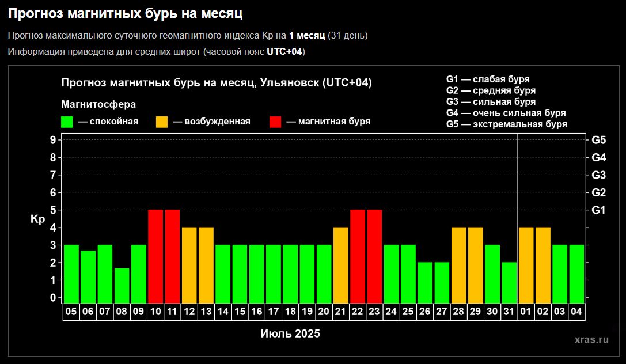Select the red bar for July 10
The height and width of the screenshot is (364, 626).
155,256
